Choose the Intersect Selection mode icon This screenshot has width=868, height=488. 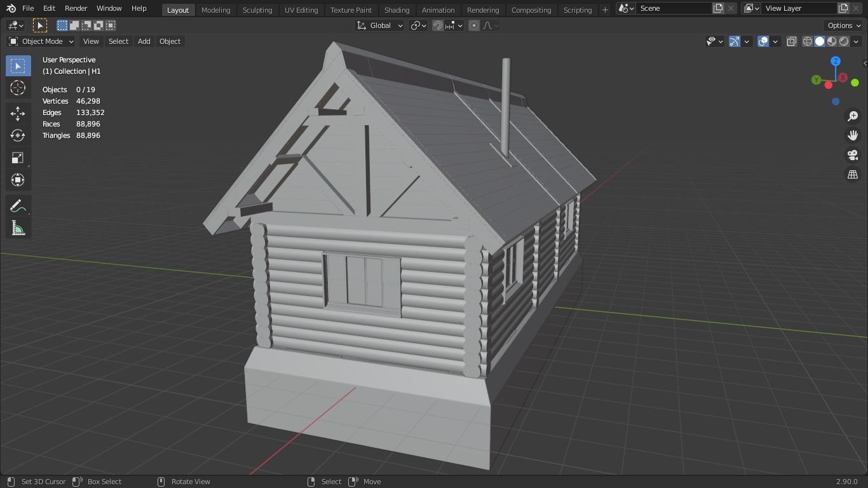[111, 25]
